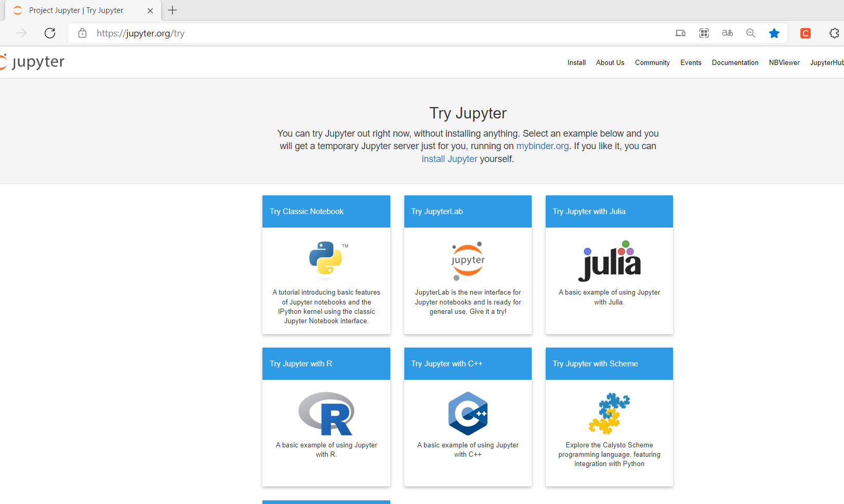Click the R logo image
The height and width of the screenshot is (504, 844).
click(x=326, y=414)
